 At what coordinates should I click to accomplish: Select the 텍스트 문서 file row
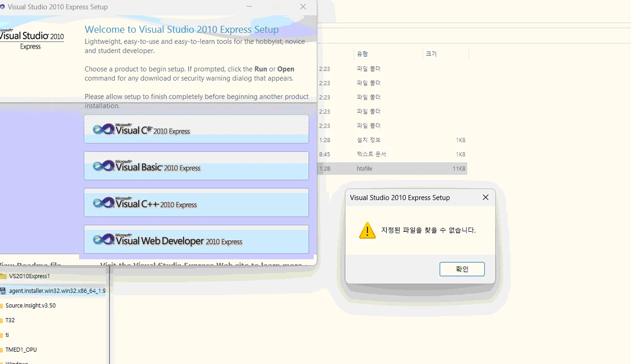coord(392,154)
